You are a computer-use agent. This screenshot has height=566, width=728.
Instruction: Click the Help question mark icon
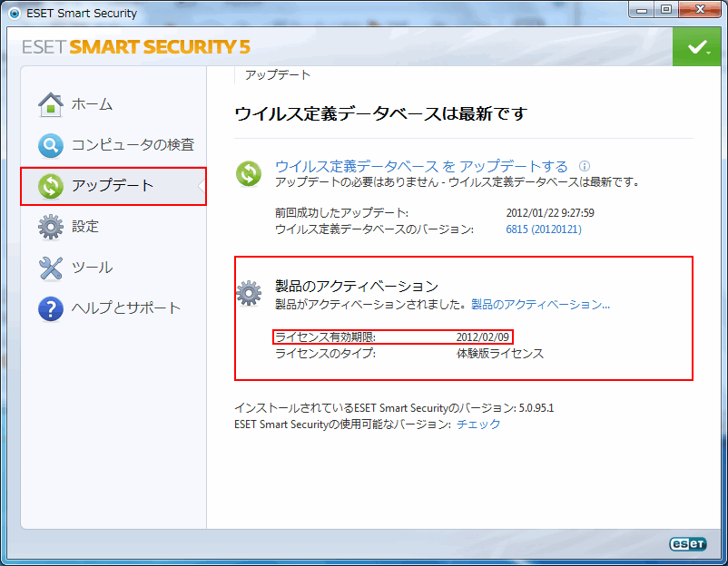(51, 308)
